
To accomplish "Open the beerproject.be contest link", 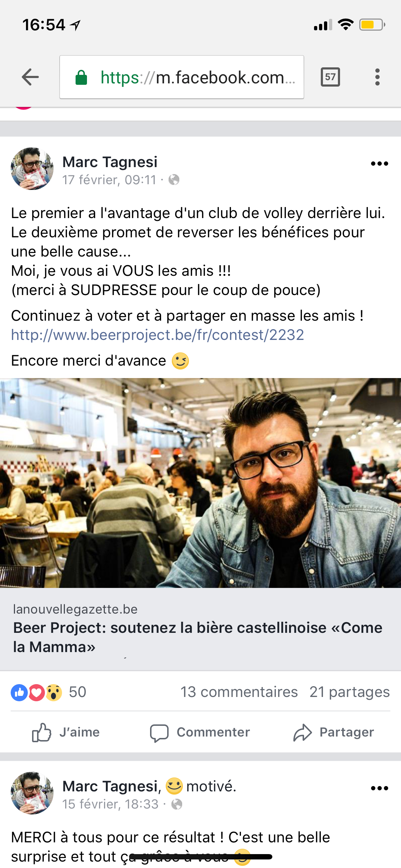I will coord(158,335).
